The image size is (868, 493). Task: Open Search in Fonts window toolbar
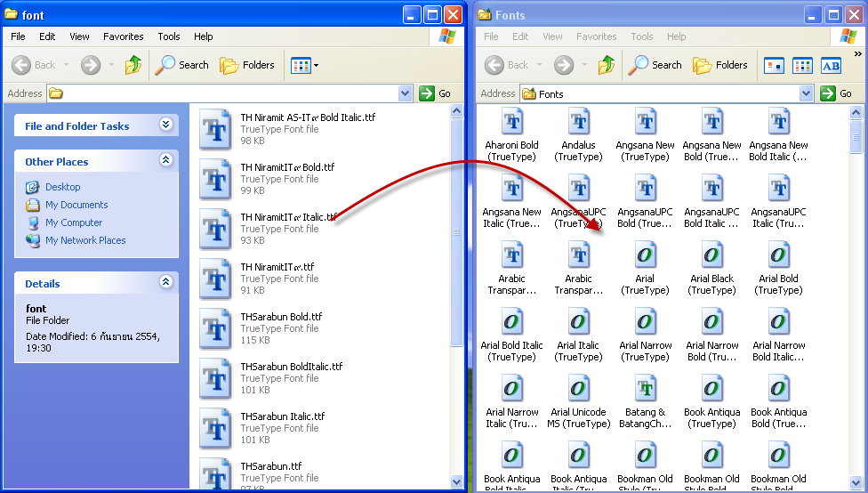point(655,65)
